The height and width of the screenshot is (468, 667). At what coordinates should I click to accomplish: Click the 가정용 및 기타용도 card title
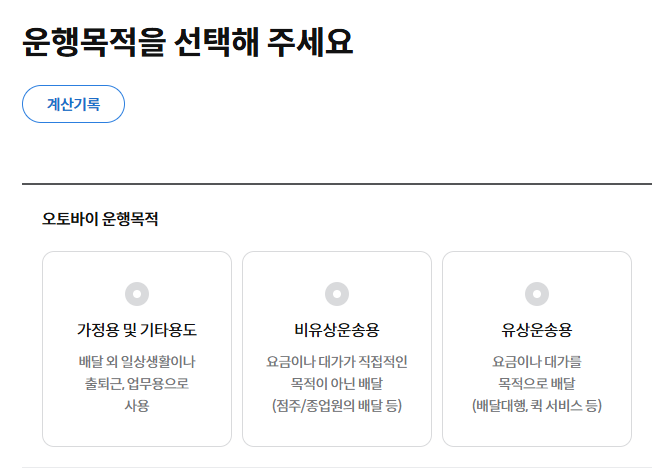[x=137, y=330]
